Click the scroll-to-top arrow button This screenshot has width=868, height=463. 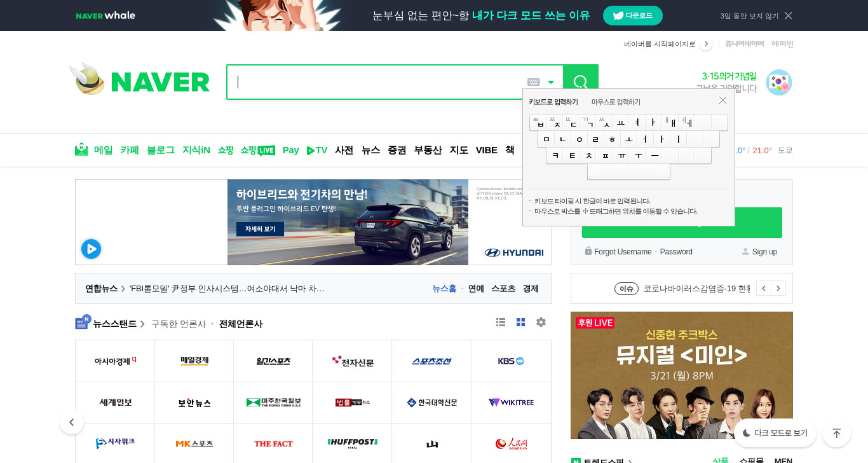coord(836,433)
